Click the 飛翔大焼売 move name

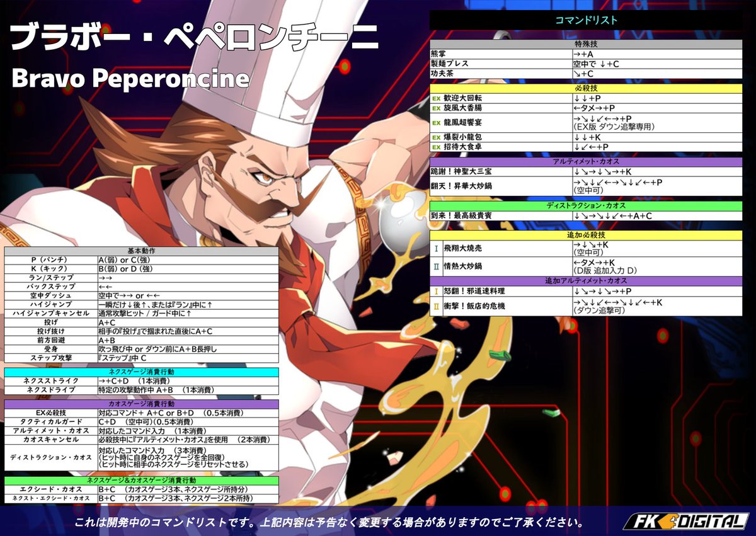tap(463, 249)
